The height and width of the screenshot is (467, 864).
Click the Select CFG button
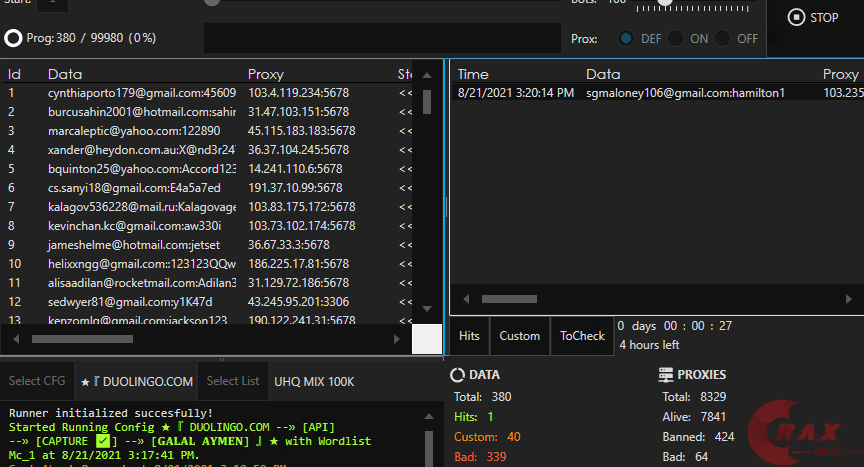(x=37, y=381)
